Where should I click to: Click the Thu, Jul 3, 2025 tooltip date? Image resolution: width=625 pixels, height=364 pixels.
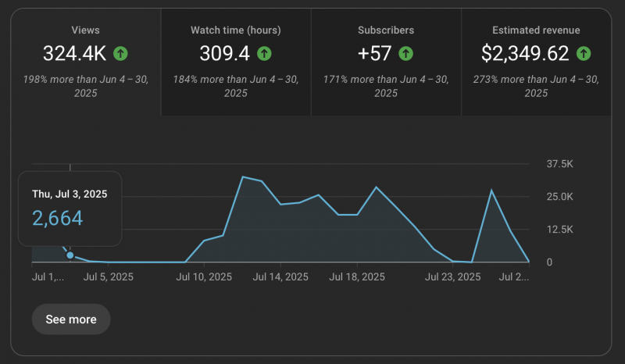click(x=70, y=194)
